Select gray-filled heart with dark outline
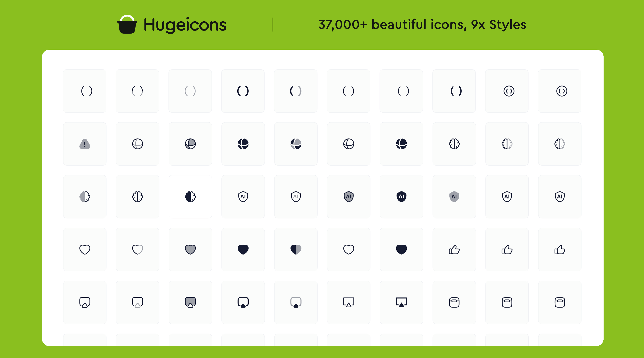Image resolution: width=644 pixels, height=358 pixels. click(190, 250)
